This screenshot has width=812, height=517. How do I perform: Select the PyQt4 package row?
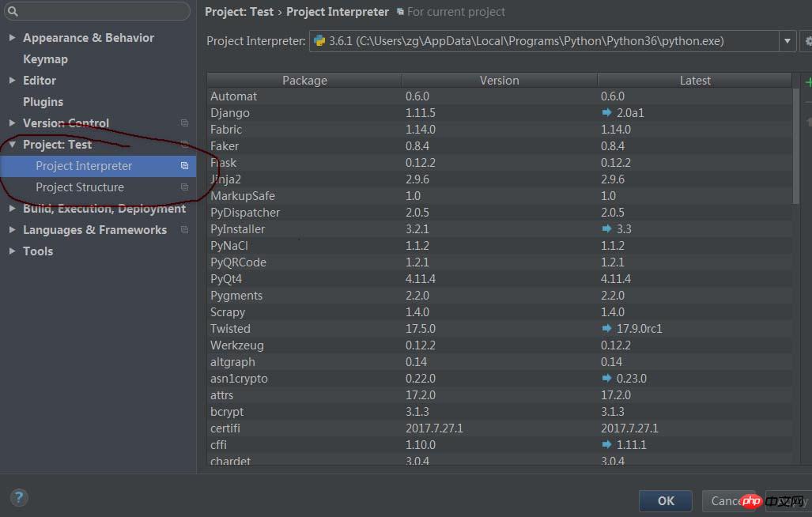[499, 278]
